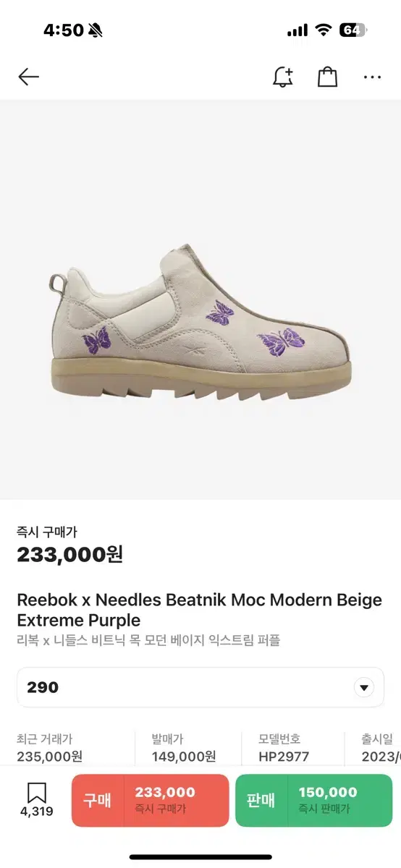The image size is (401, 868).
Task: Tap the product title Reebok x Needles
Action: pos(199,610)
